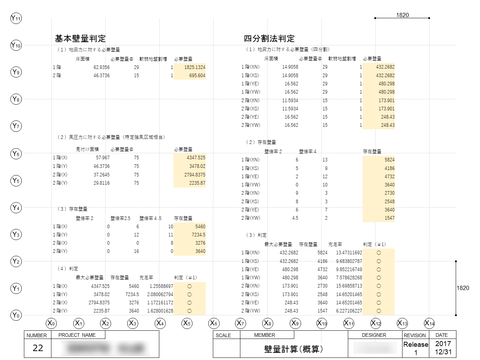The image size is (480, 360).
Task: Click the right-side 1820 dimension label
Action: click(463, 288)
